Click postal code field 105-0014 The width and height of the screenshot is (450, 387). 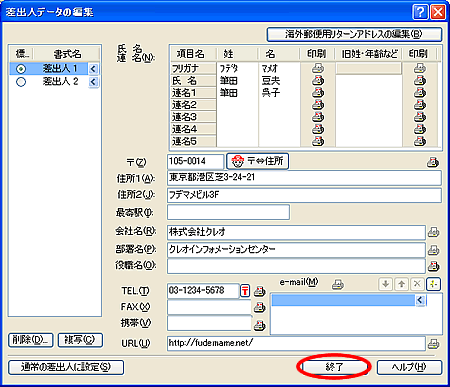195,162
